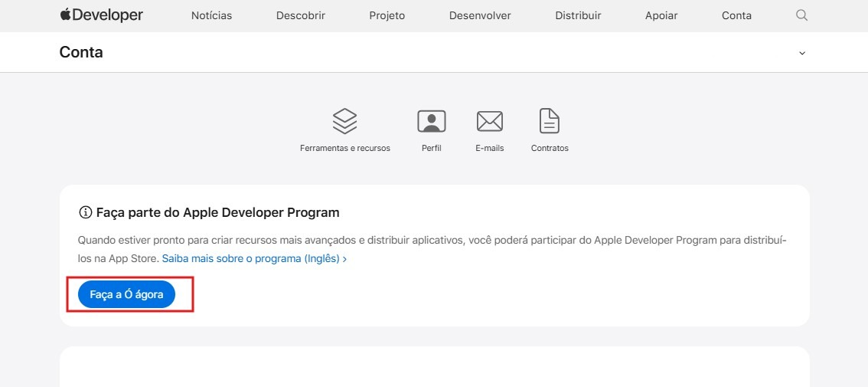Open the E-mails envelope icon

(x=489, y=121)
